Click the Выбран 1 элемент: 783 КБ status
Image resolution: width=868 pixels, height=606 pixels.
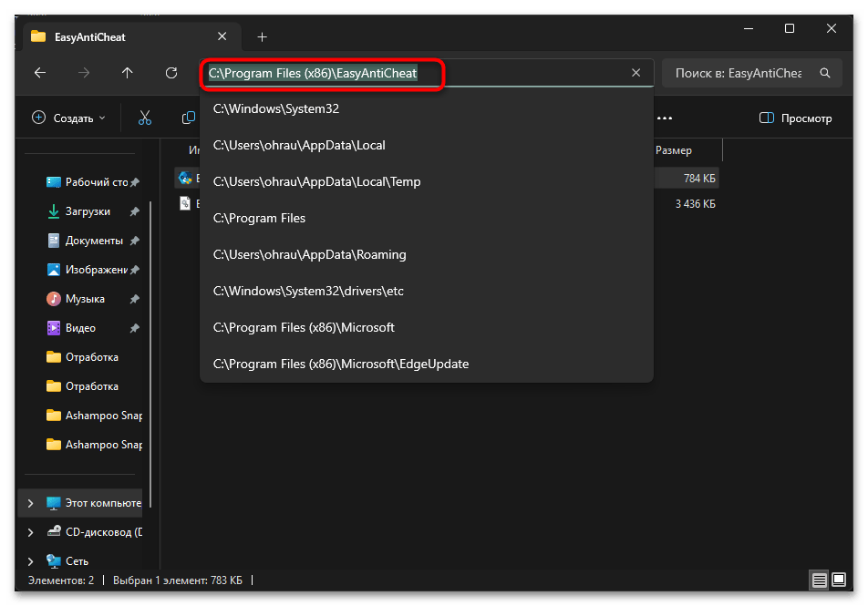coord(178,580)
